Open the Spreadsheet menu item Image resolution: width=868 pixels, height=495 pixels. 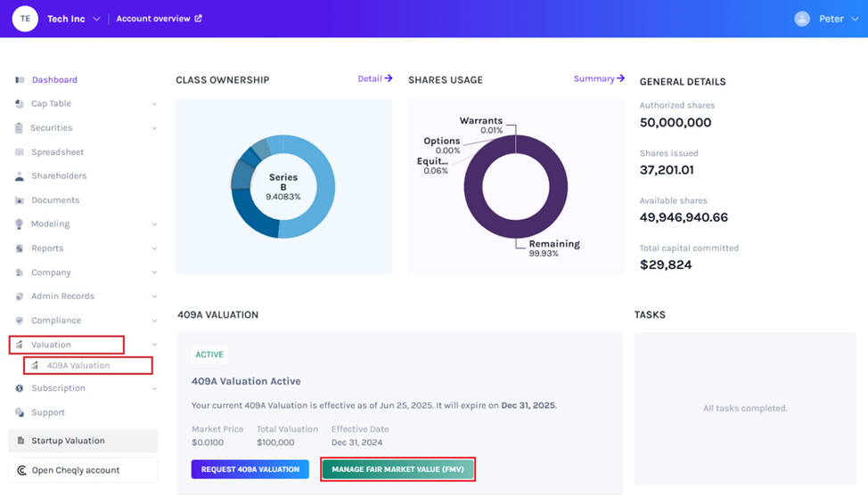[58, 152]
